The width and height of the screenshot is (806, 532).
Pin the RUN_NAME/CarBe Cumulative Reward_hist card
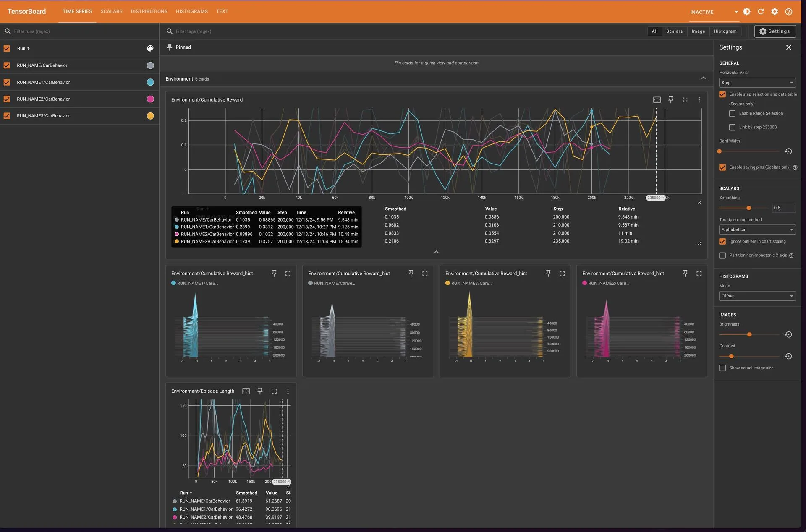(x=411, y=274)
